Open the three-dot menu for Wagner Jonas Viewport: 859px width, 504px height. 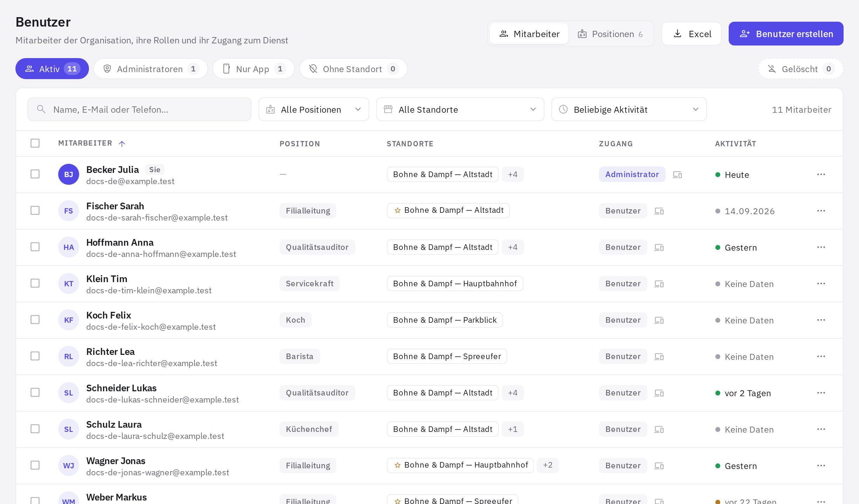(821, 465)
